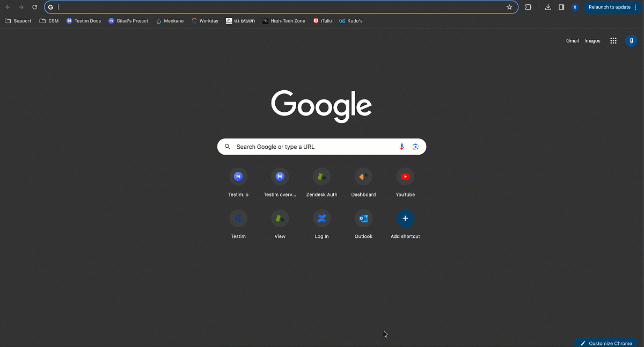The image size is (644, 347).
Task: Open the Images link
Action: click(592, 41)
